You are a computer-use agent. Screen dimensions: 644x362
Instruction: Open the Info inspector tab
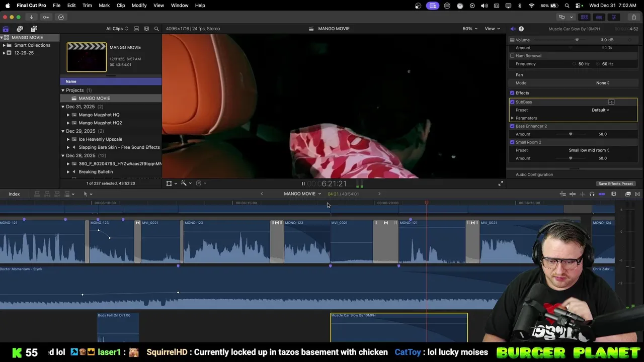pyautogui.click(x=521, y=29)
